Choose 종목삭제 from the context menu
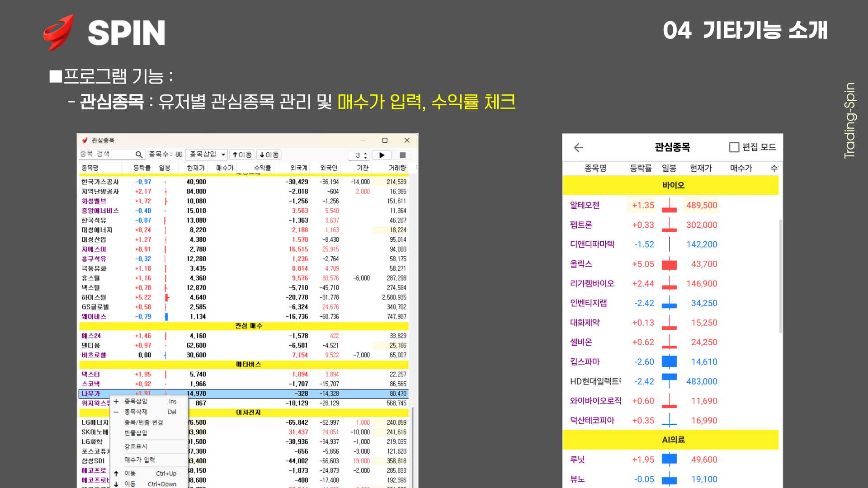Screen dimensions: 868x488 tap(136, 412)
